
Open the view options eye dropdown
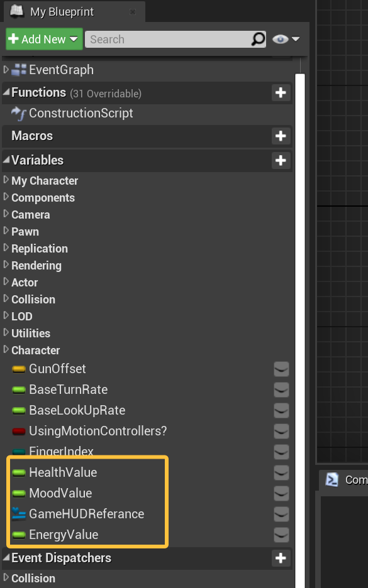286,39
